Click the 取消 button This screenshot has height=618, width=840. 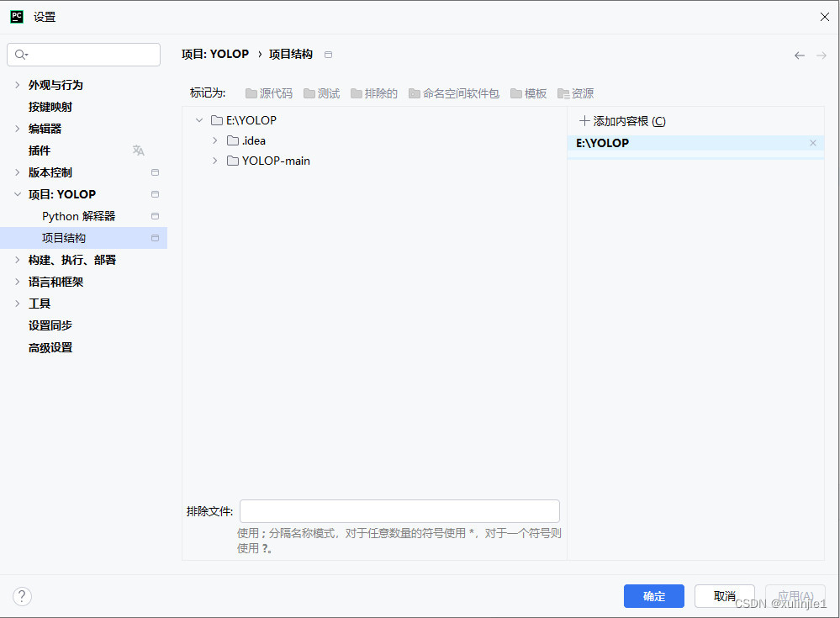tap(724, 596)
